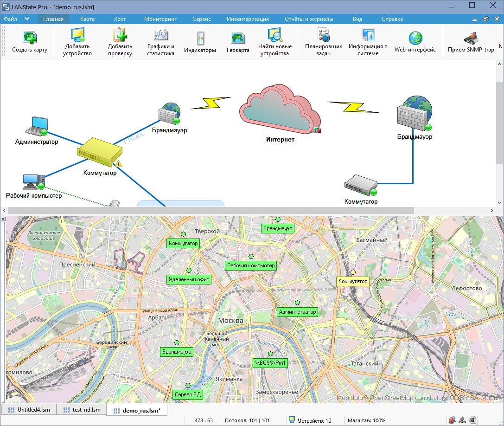Click Add device (Добавить устройство) toolbar icon
The image size is (504, 426).
coord(77,35)
